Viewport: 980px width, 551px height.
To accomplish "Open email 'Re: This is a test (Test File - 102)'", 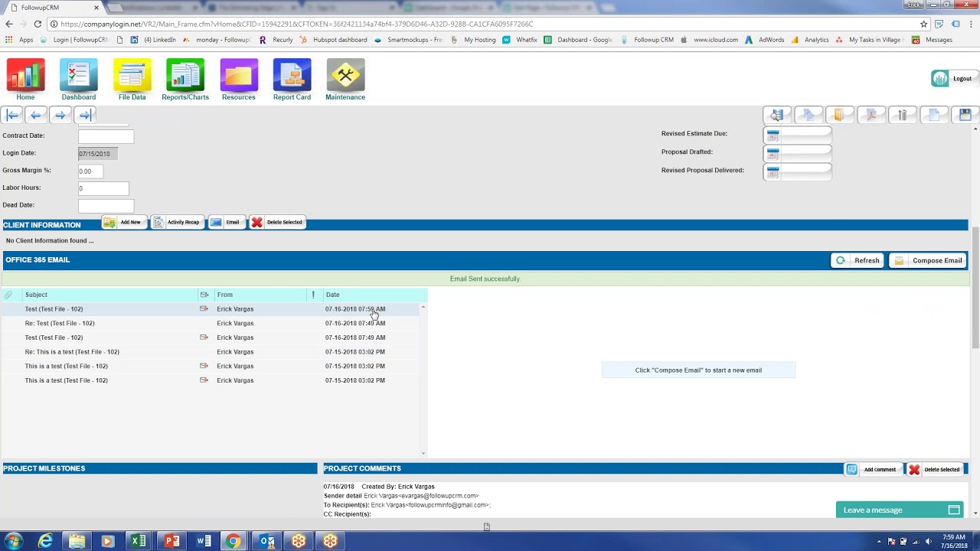I will tap(211, 352).
